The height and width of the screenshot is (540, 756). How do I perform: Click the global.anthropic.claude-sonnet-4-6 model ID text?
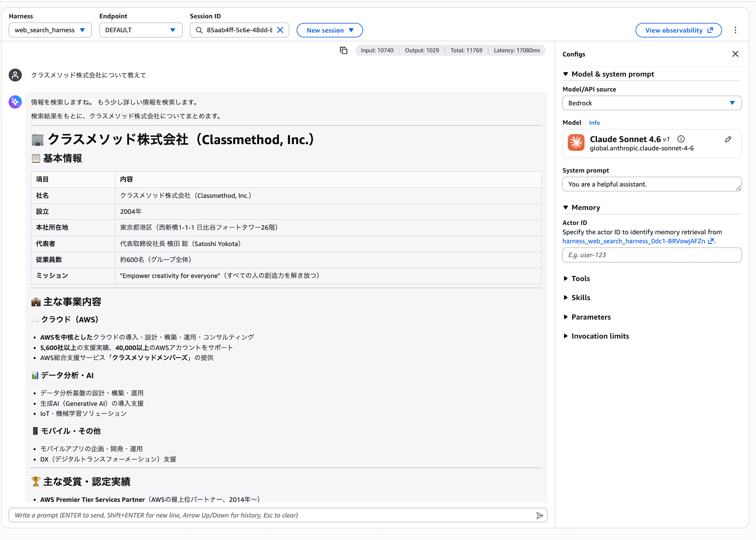(642, 148)
